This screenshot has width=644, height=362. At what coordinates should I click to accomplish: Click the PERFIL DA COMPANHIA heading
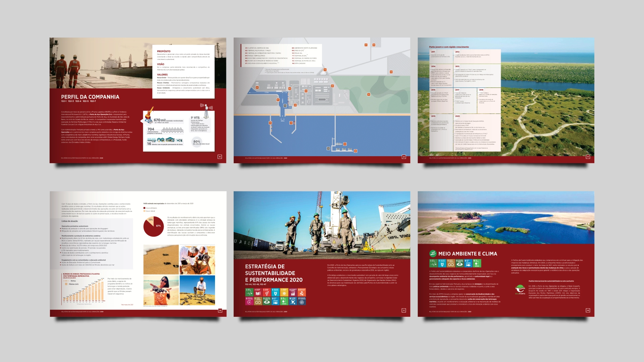pos(90,97)
